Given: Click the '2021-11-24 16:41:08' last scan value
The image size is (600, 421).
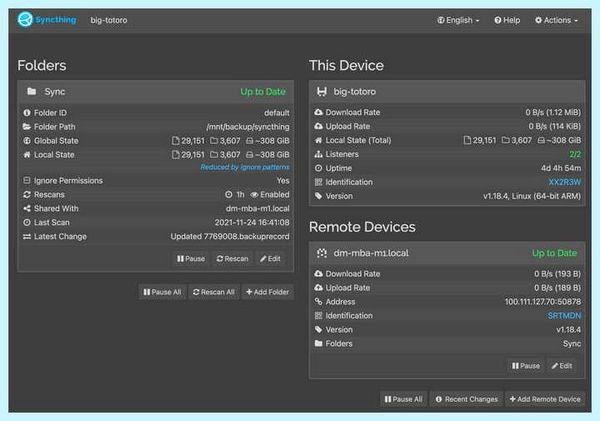Looking at the screenshot, I should point(252,222).
